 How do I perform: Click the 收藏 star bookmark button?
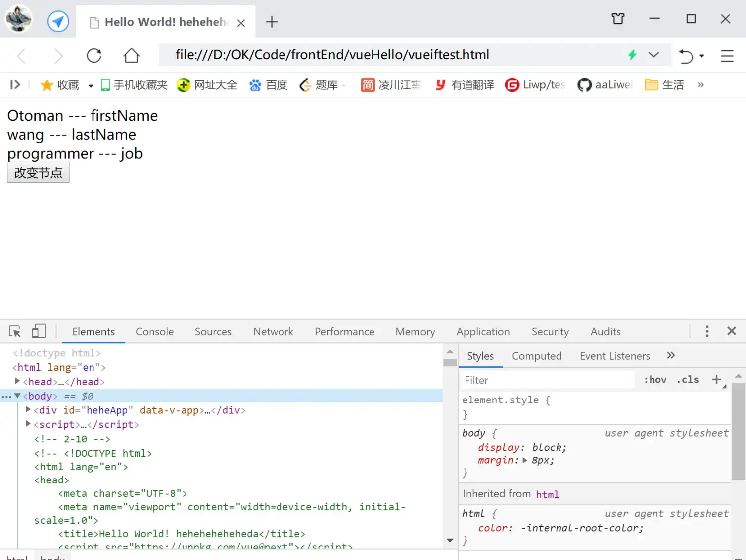pos(60,85)
